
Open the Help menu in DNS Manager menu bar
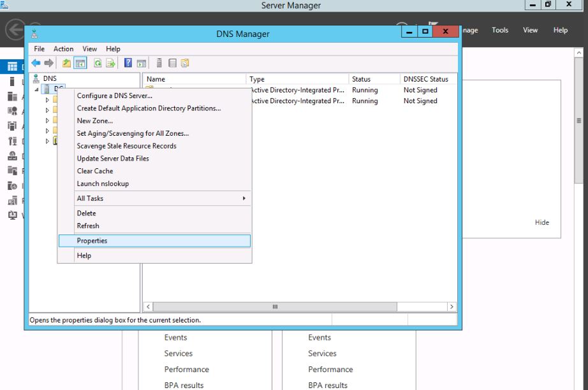tap(113, 48)
